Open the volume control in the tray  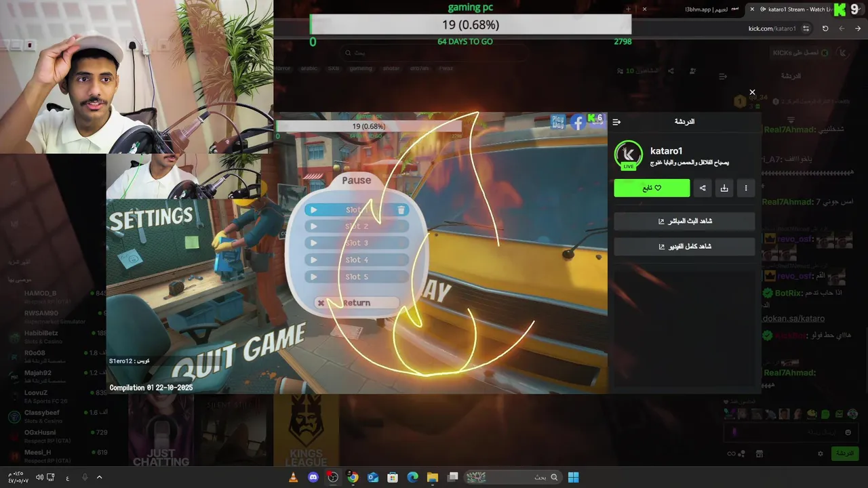coord(39,477)
